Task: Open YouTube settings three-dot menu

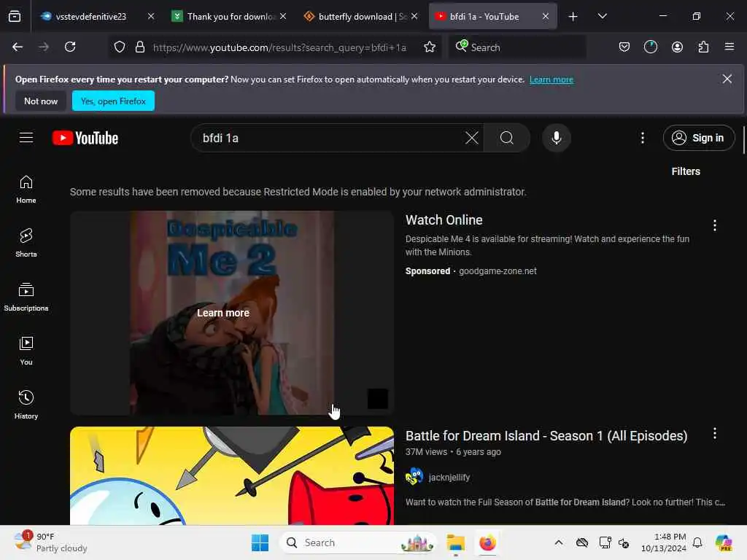Action: click(643, 138)
